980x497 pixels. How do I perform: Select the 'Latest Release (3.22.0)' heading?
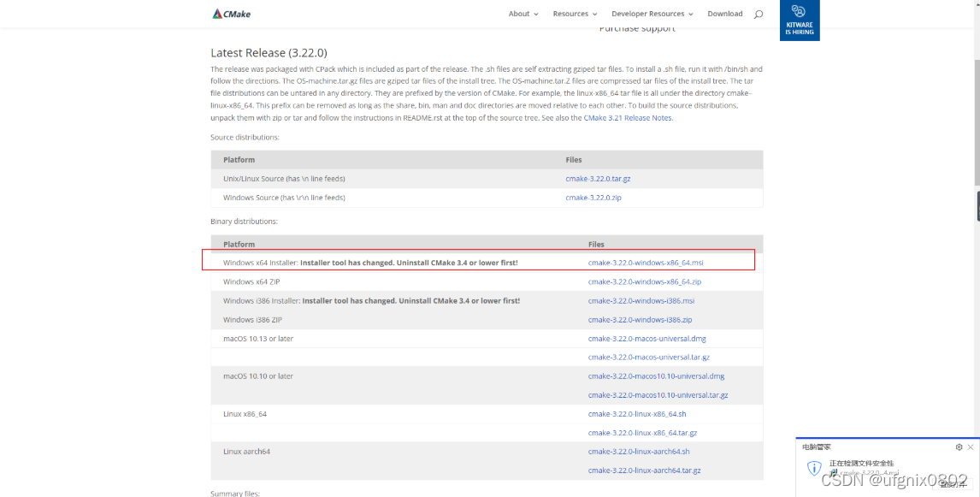click(x=269, y=53)
